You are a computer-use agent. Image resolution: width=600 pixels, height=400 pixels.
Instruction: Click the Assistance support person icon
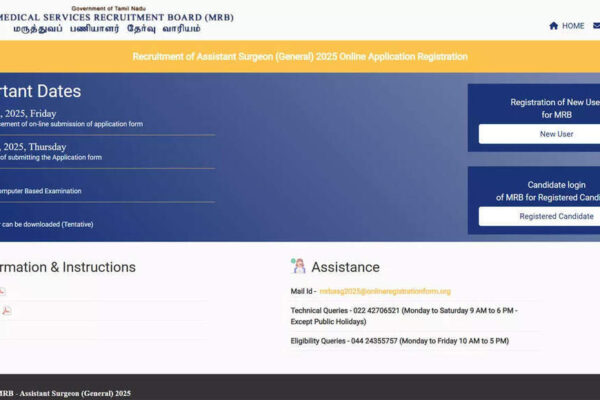298,266
